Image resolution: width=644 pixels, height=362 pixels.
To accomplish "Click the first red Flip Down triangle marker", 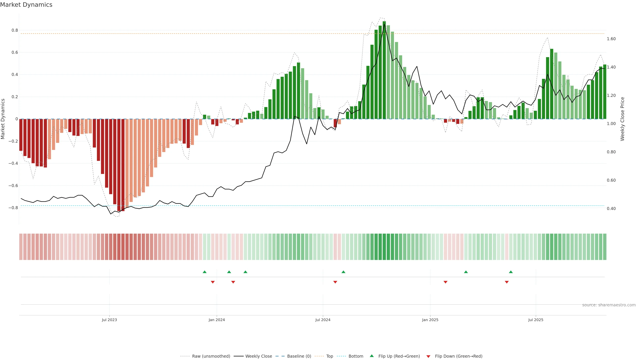I will tap(213, 282).
